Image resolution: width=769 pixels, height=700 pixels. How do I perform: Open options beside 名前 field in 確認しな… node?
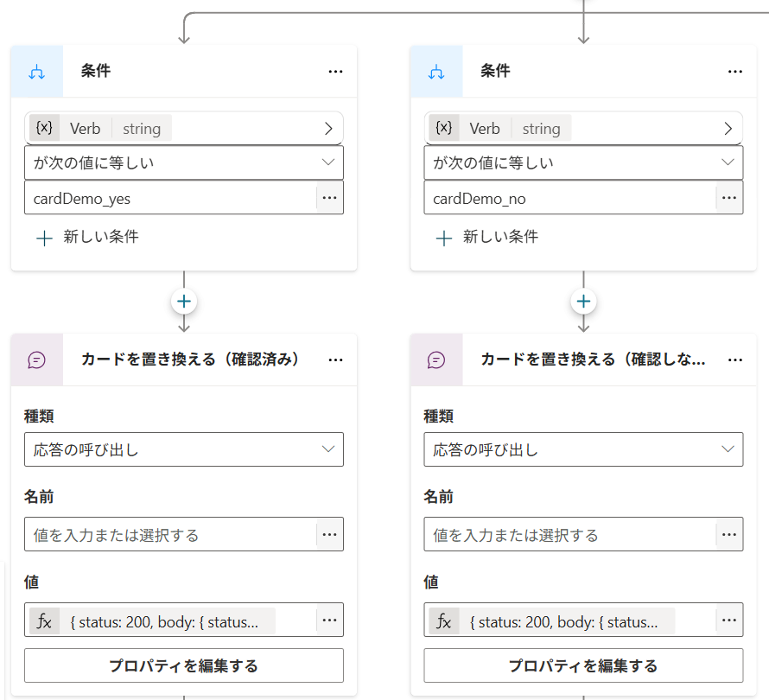pyautogui.click(x=729, y=534)
